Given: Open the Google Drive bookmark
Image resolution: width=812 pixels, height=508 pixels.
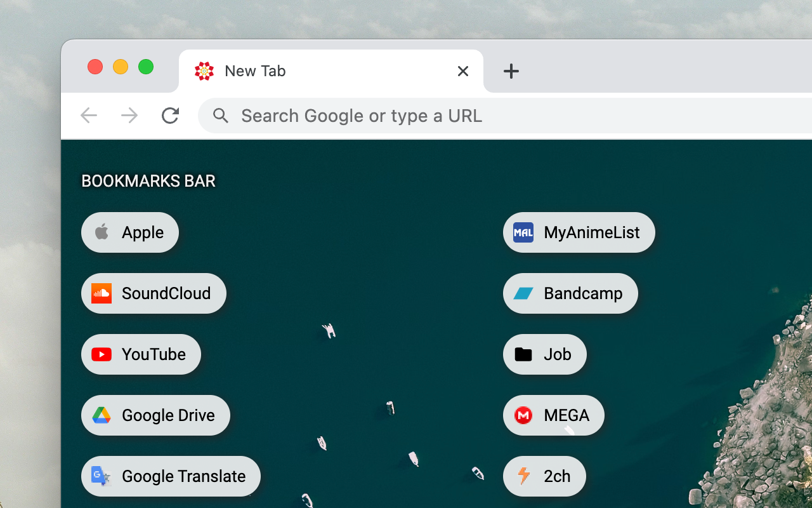Looking at the screenshot, I should [155, 415].
